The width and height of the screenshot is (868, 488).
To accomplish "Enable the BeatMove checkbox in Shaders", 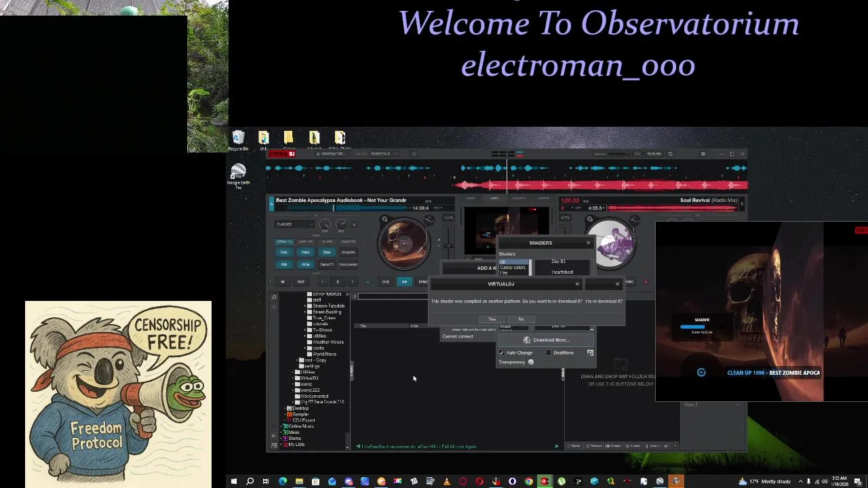I will 549,353.
